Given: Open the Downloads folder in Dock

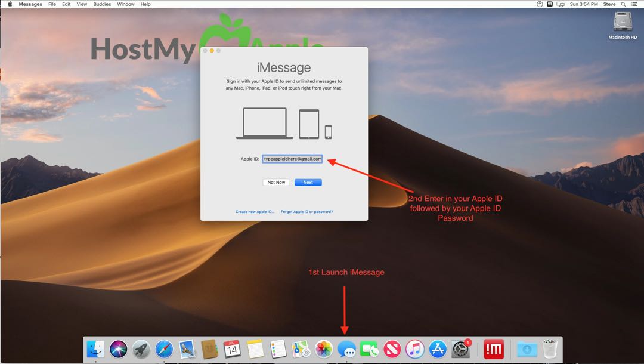Looking at the screenshot, I should [x=527, y=350].
